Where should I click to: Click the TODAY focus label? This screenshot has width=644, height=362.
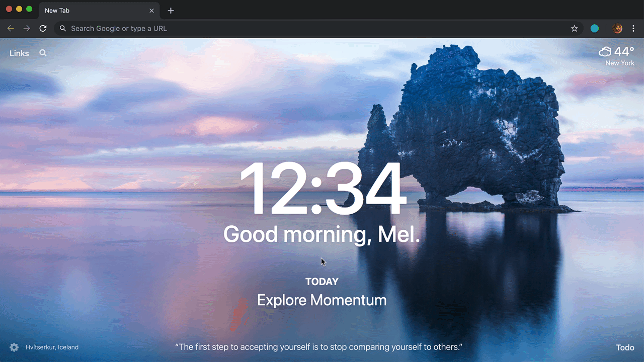pos(322,282)
